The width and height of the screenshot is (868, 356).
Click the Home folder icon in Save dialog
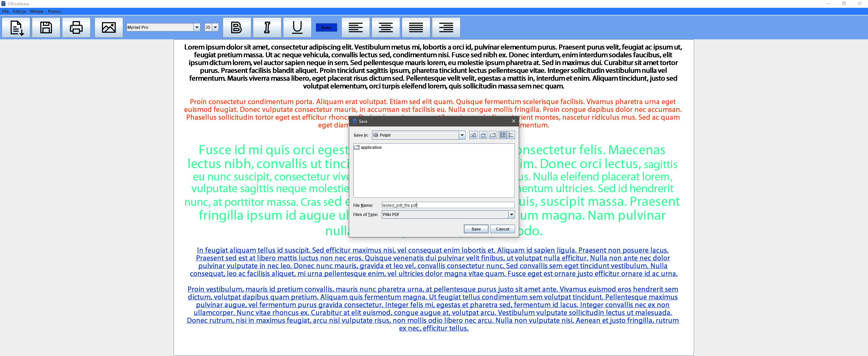pos(483,135)
